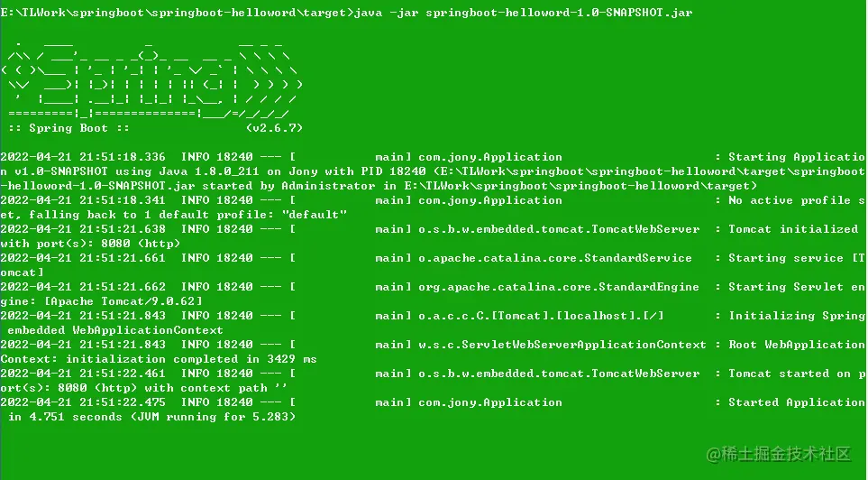Click the Spring Boot version text '(v2.6.7)'

tap(275, 128)
